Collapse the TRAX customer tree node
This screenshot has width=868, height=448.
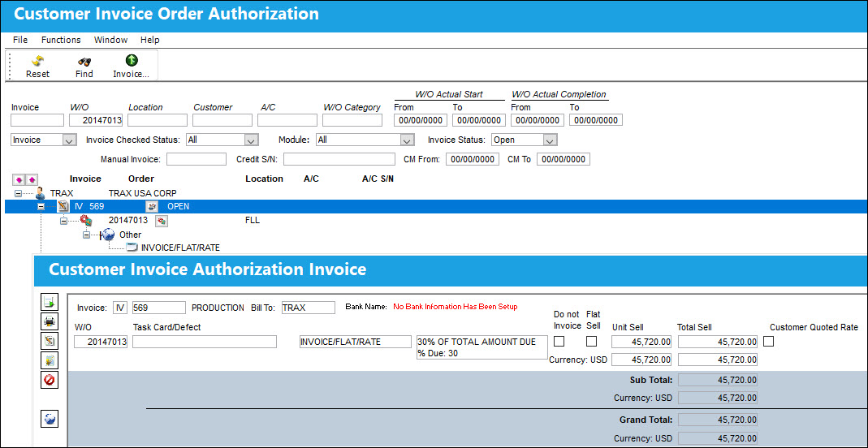coord(18,194)
